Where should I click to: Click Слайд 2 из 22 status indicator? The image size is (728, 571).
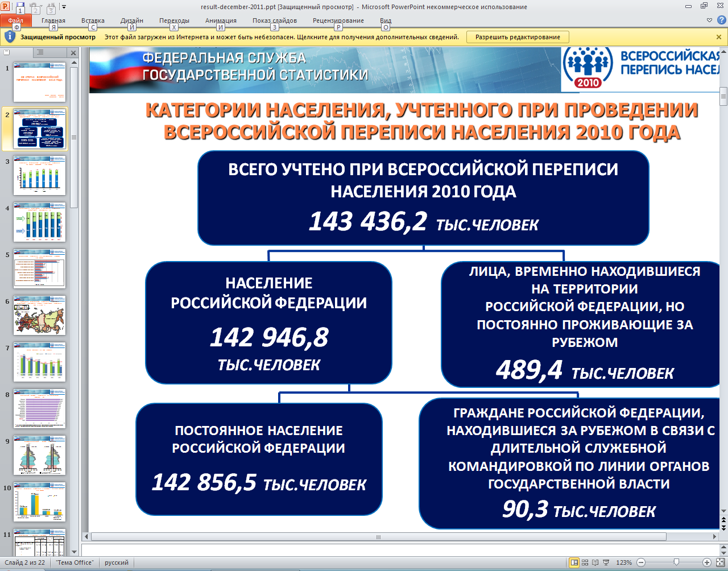25,562
